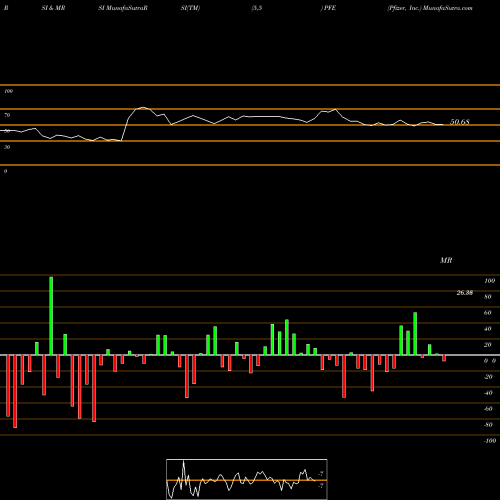Click the RSI value 50.68 label

coord(460,122)
